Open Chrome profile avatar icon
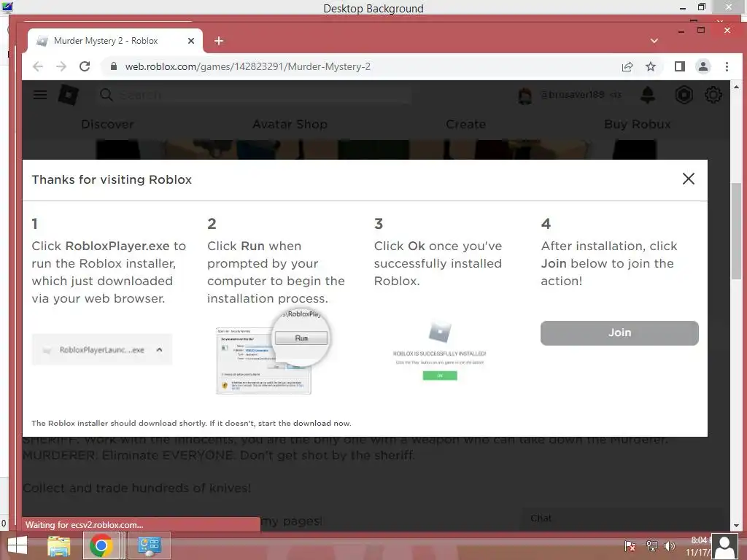747x560 pixels. click(703, 66)
